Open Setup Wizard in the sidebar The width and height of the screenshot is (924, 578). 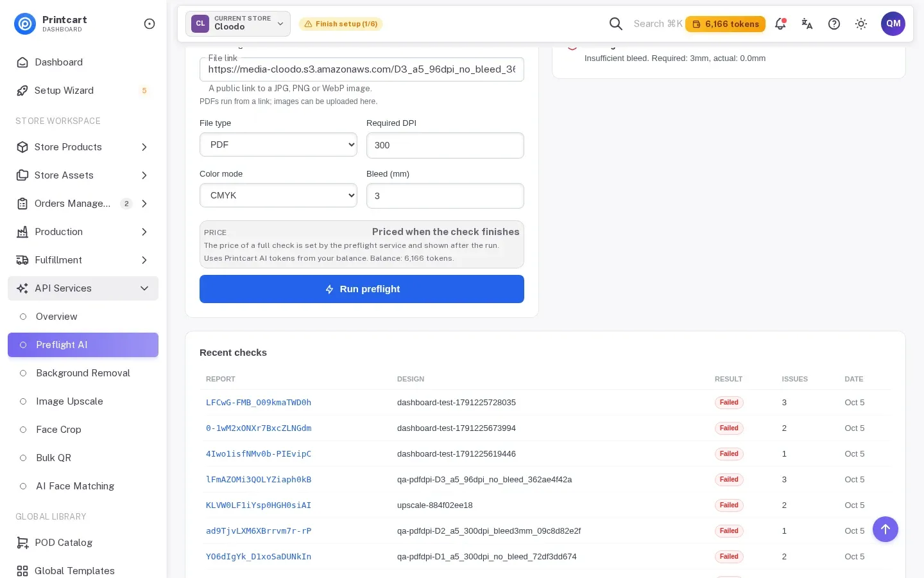(x=83, y=91)
